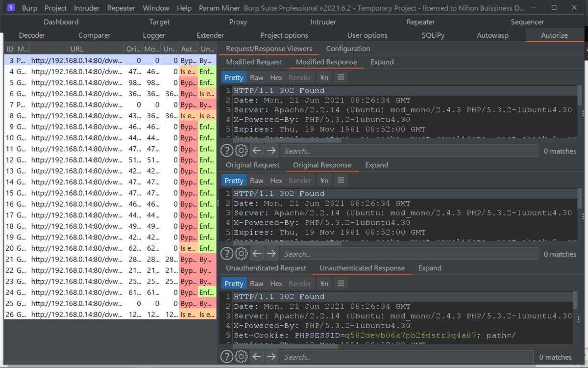
Task: Switch Modified Response to Hex view
Action: pos(276,78)
